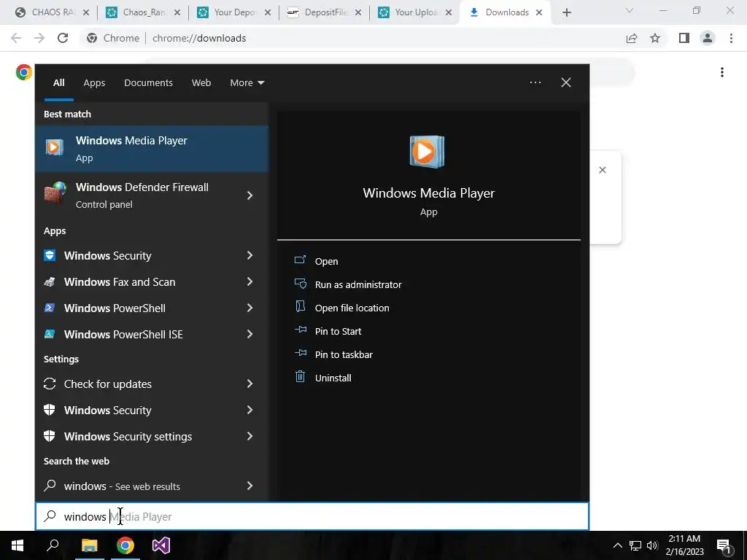747x560 pixels.
Task: Open Windows Media Player best match result
Action: 152,149
